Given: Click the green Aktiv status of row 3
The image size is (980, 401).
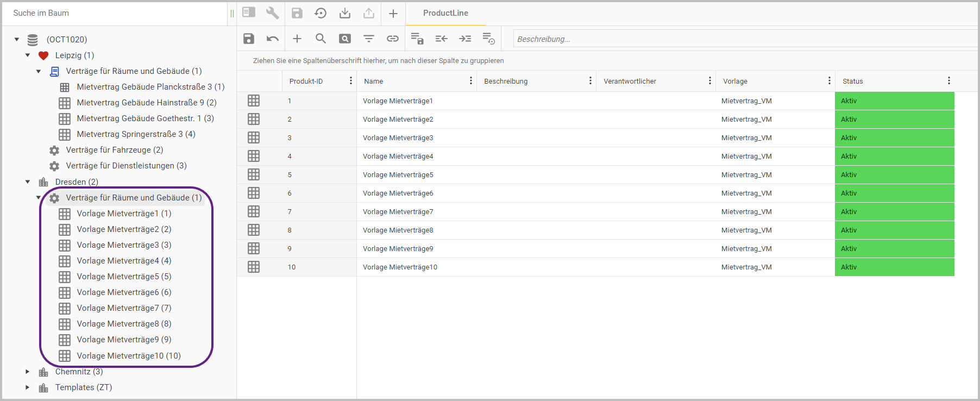Looking at the screenshot, I should click(x=894, y=138).
